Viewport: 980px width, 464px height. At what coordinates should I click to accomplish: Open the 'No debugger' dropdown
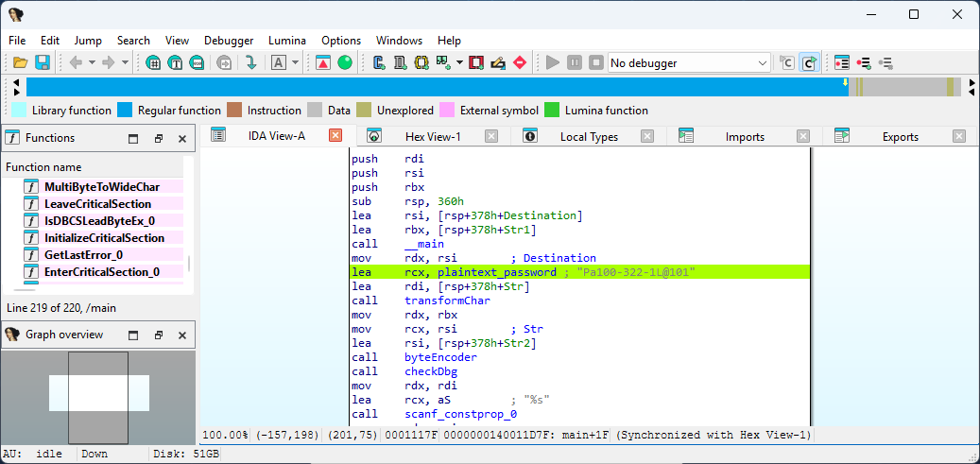click(689, 63)
